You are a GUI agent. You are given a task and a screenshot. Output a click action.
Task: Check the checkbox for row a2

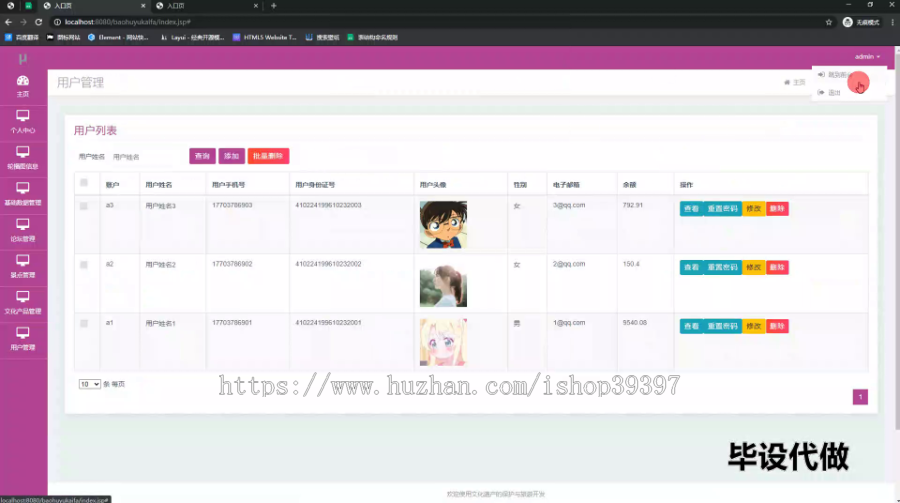tap(84, 265)
